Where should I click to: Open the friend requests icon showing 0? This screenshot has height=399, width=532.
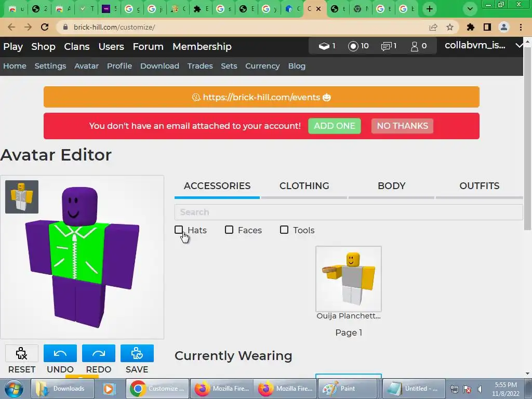(x=419, y=46)
